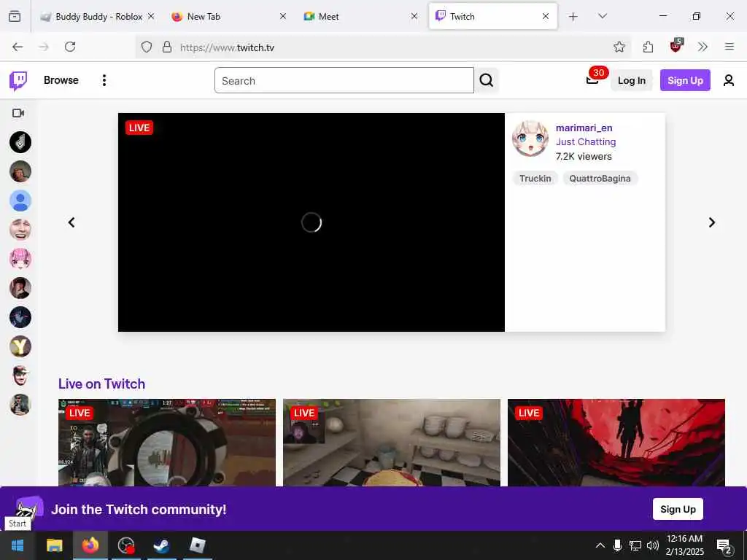This screenshot has height=560, width=747.
Task: Open the blue default-avatar sidebar channel
Action: coord(20,201)
